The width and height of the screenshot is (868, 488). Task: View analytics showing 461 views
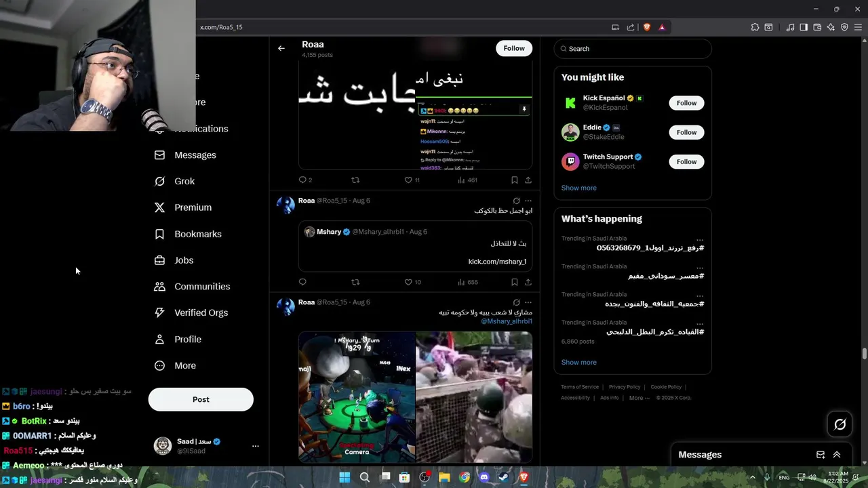click(468, 180)
